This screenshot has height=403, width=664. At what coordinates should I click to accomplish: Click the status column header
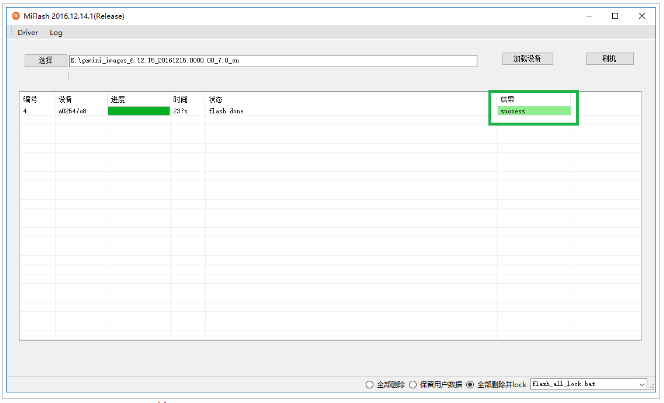(x=351, y=99)
